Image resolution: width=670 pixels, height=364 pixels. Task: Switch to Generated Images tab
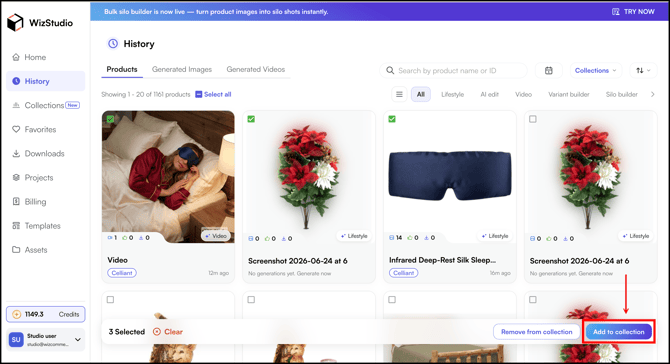coord(182,69)
